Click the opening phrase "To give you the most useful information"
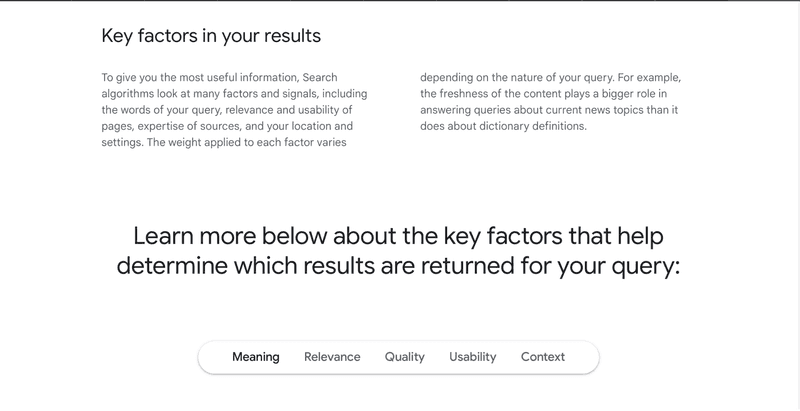 point(198,78)
